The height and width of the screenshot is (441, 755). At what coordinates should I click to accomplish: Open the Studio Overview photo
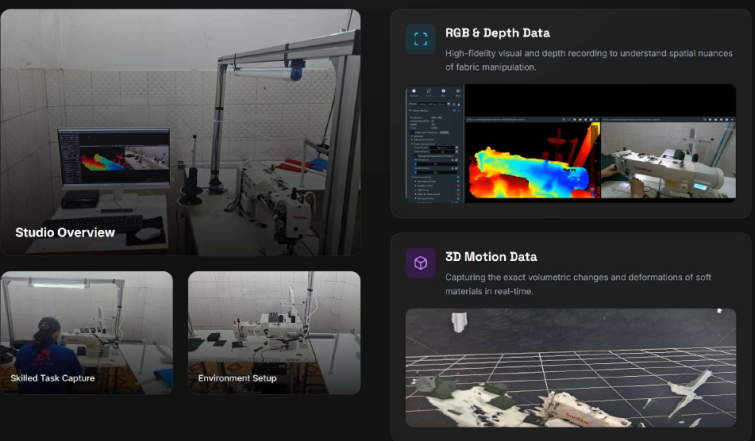[180, 132]
